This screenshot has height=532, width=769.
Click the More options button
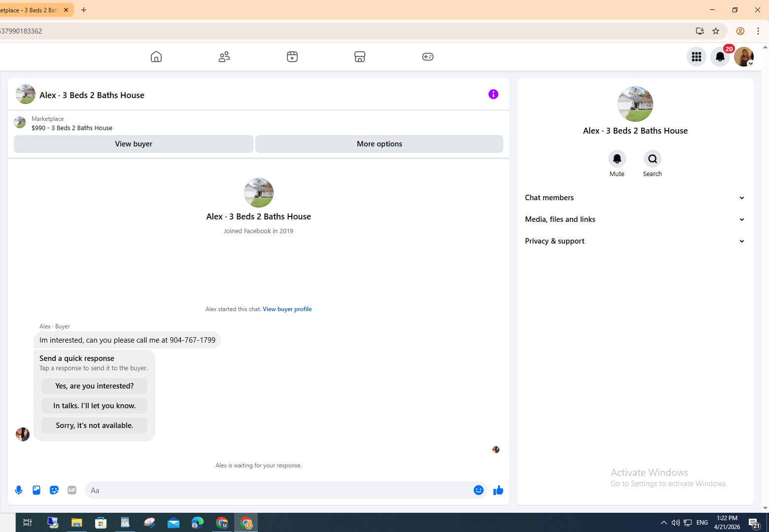tap(379, 144)
